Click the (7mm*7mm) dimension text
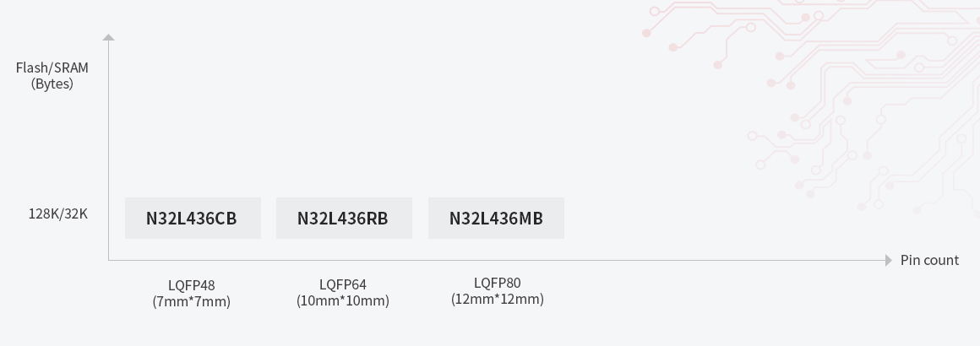Screen dimensions: 980x346 coord(191,301)
